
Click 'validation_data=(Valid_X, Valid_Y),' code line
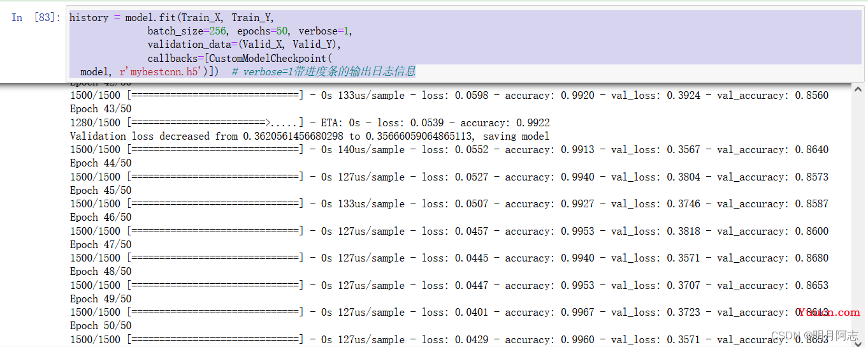click(x=244, y=45)
